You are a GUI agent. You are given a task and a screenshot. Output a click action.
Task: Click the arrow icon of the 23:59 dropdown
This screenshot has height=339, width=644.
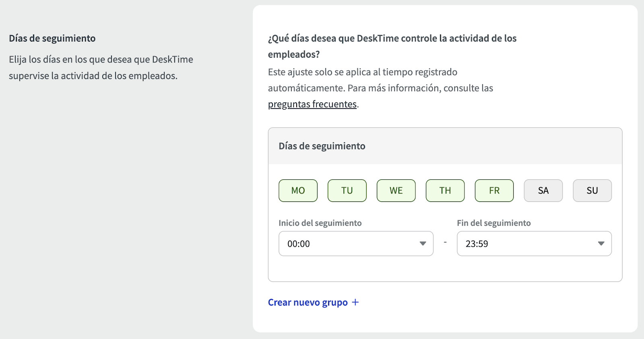pyautogui.click(x=601, y=243)
